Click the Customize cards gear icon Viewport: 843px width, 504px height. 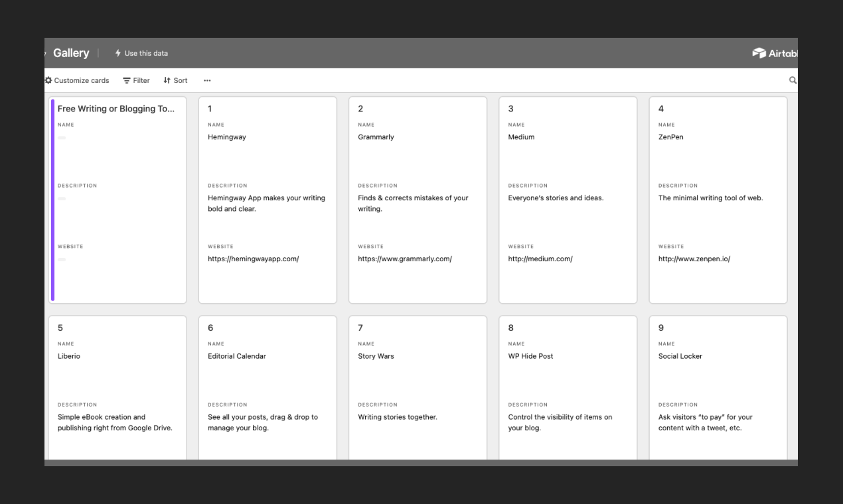(x=48, y=80)
